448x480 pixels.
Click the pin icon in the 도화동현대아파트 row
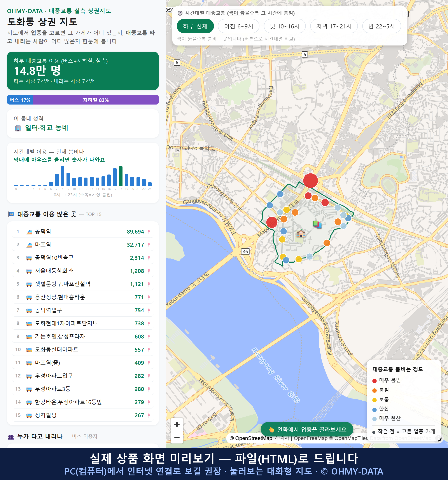[x=149, y=350]
